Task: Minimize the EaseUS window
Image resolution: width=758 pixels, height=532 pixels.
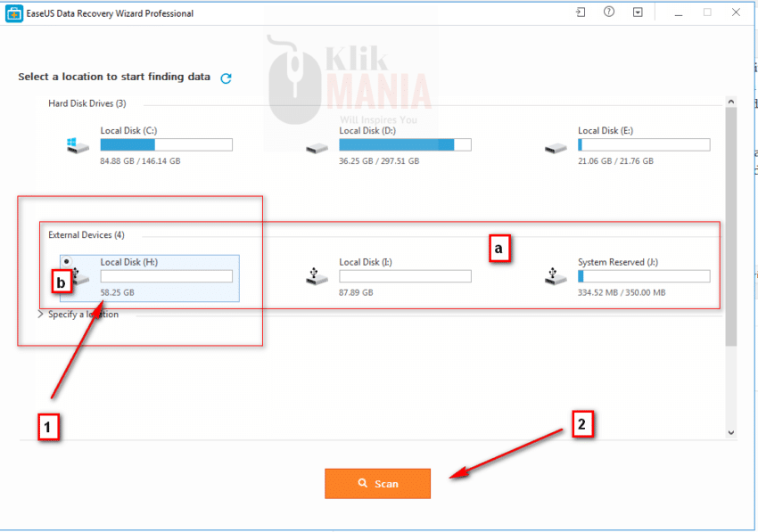Action: tap(679, 13)
